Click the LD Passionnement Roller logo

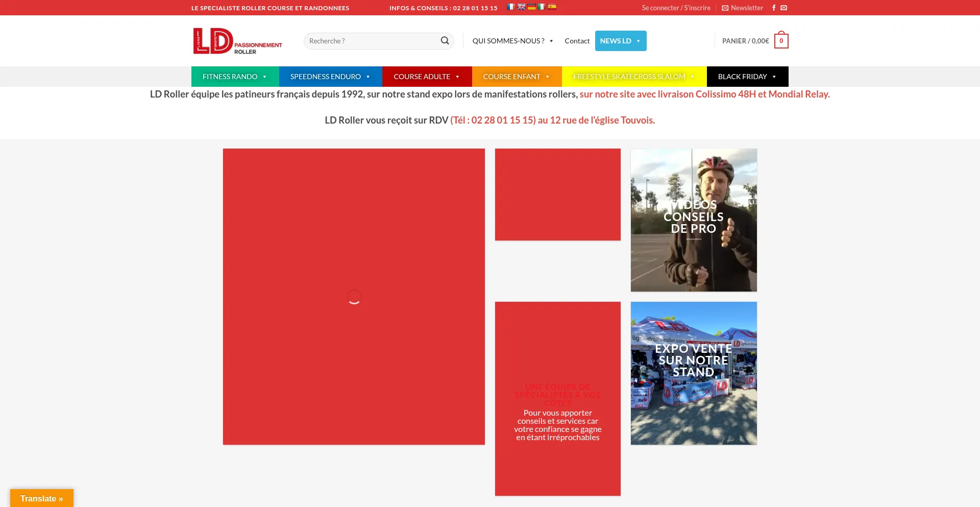pyautogui.click(x=237, y=41)
